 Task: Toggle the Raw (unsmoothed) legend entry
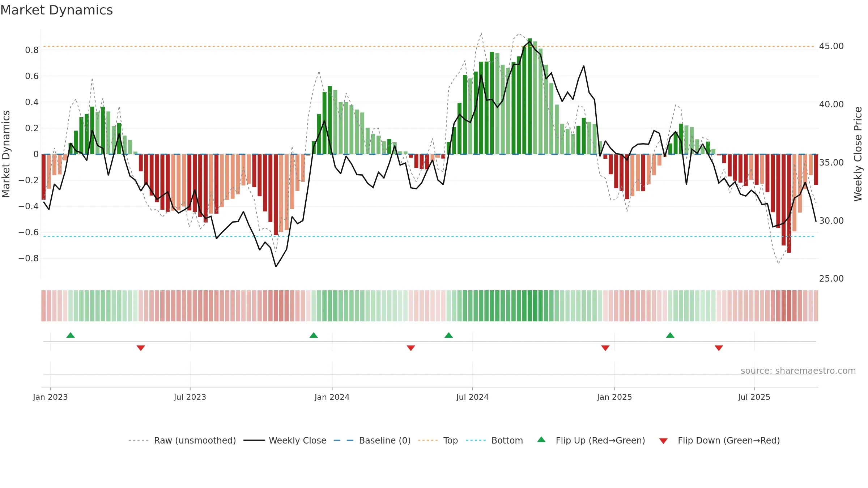[x=182, y=440]
